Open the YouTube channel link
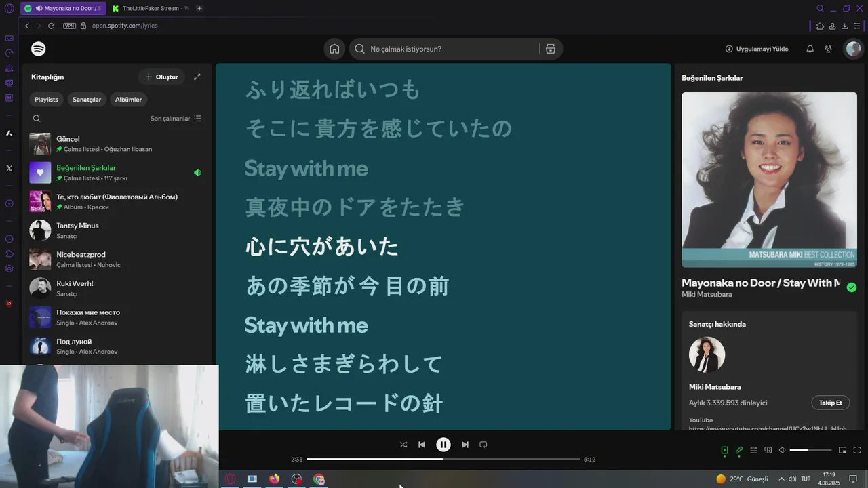This screenshot has height=488, width=868. (x=768, y=428)
